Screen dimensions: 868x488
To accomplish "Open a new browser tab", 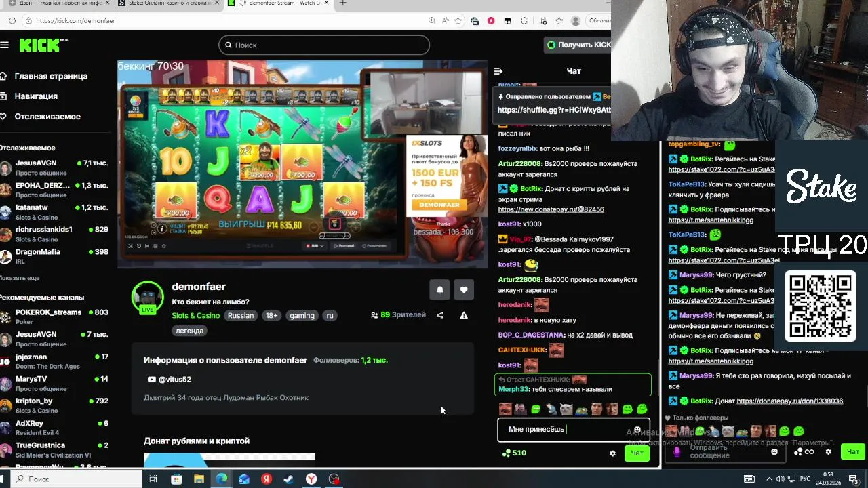I will click(x=342, y=3).
